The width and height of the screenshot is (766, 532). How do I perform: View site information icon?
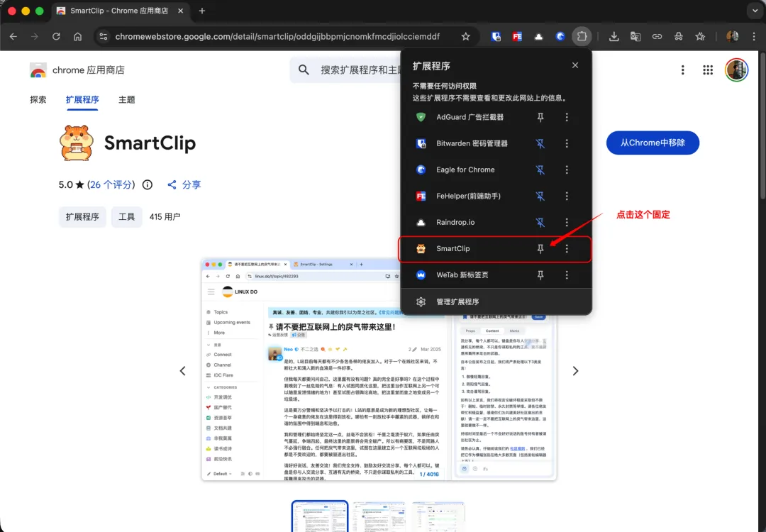click(103, 36)
